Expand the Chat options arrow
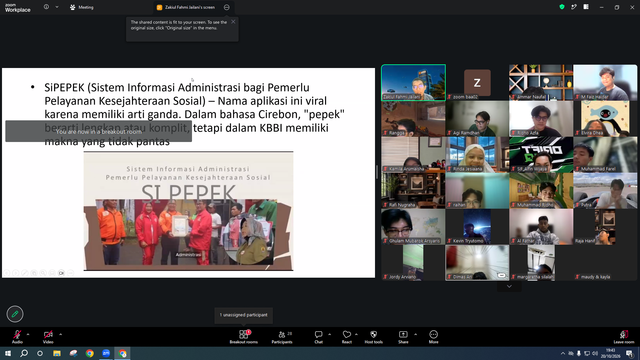 [329, 334]
